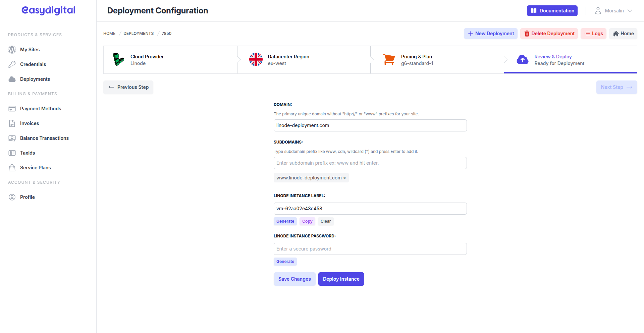The width and height of the screenshot is (644, 333).
Task: Generate a Linode instance password
Action: click(x=285, y=261)
